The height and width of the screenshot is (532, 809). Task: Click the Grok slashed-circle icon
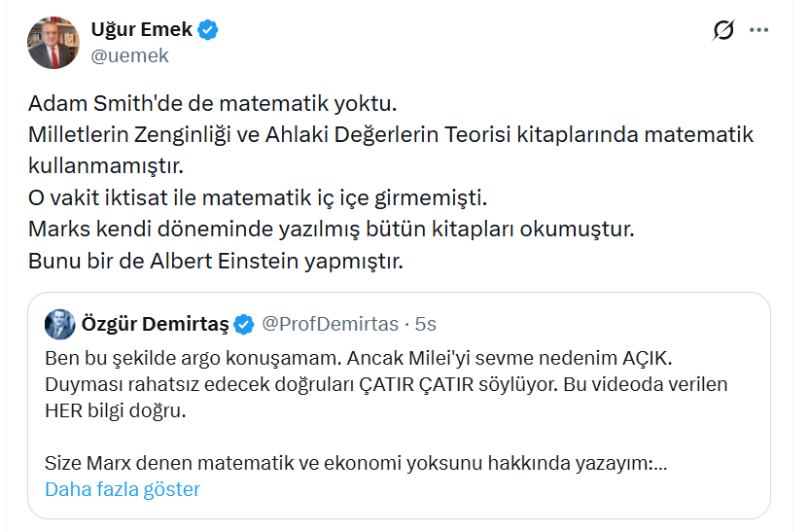[x=723, y=31]
